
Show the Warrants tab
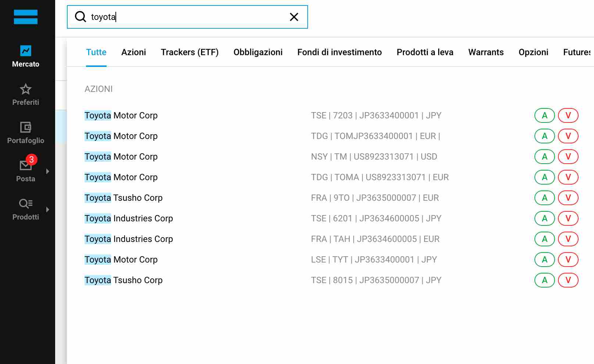pyautogui.click(x=486, y=52)
